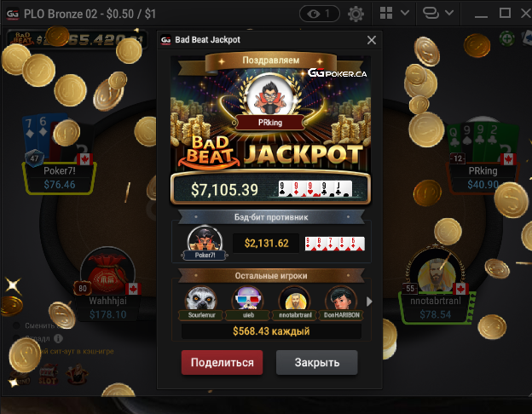Viewport: 532px width, 414px height.
Task: Open the SLOT machine icon
Action: (x=48, y=374)
